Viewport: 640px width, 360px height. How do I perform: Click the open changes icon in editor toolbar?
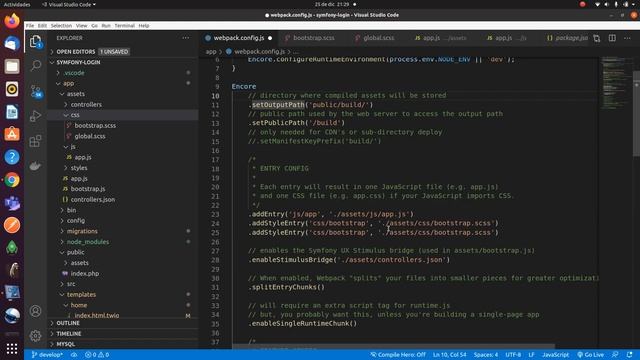[597, 38]
